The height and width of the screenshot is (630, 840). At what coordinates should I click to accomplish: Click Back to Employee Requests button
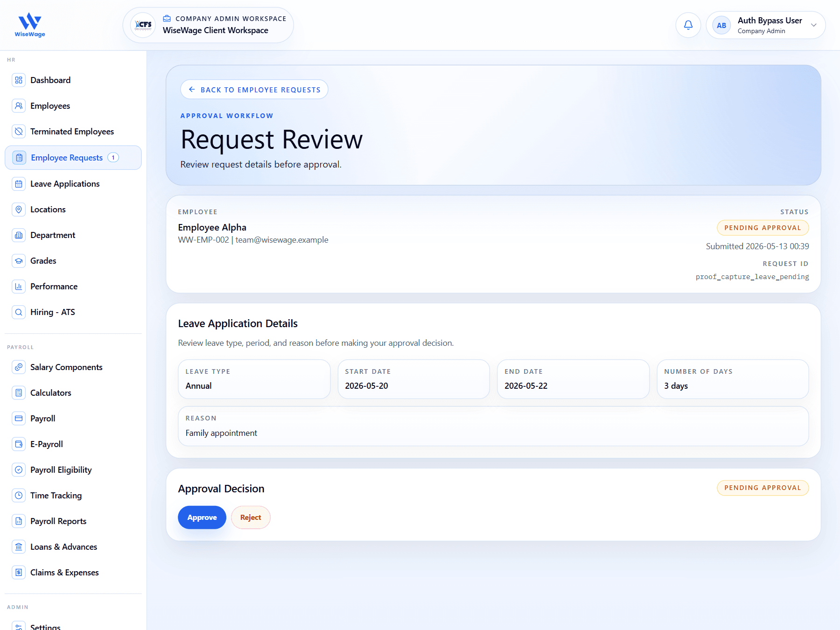pyautogui.click(x=254, y=90)
